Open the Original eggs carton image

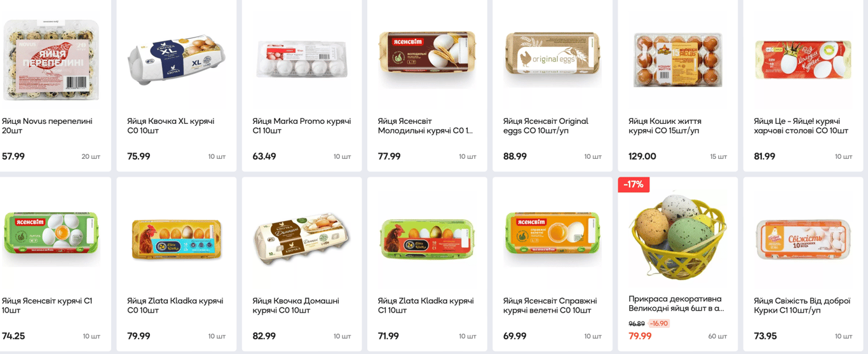[x=552, y=60]
